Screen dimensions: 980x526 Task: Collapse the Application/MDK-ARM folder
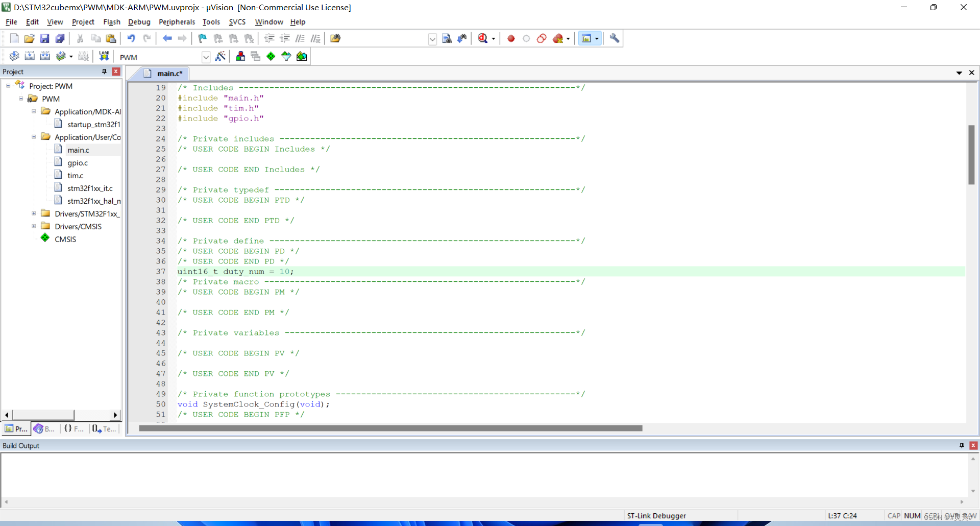click(x=34, y=111)
